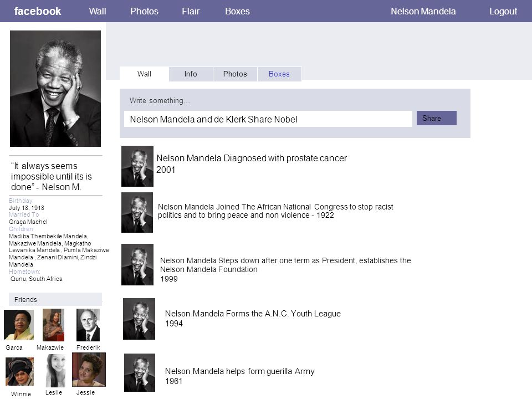The height and width of the screenshot is (399, 532).
Task: Click the Share button
Action: tap(436, 118)
